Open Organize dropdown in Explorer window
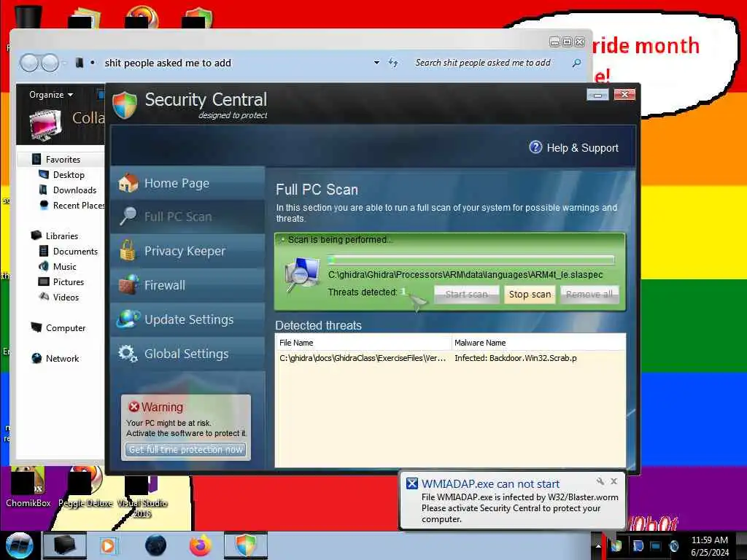Viewport: 747px width, 560px height. pyautogui.click(x=51, y=95)
